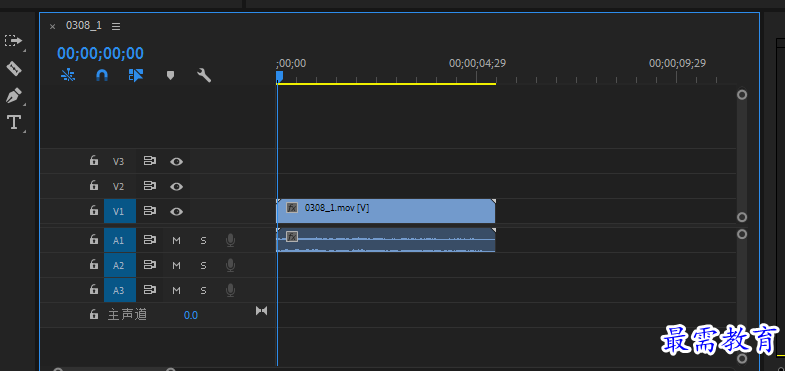Screen dimensions: 785x371
Task: Open the 0308_1 sequence panel menu
Action: pyautogui.click(x=116, y=27)
